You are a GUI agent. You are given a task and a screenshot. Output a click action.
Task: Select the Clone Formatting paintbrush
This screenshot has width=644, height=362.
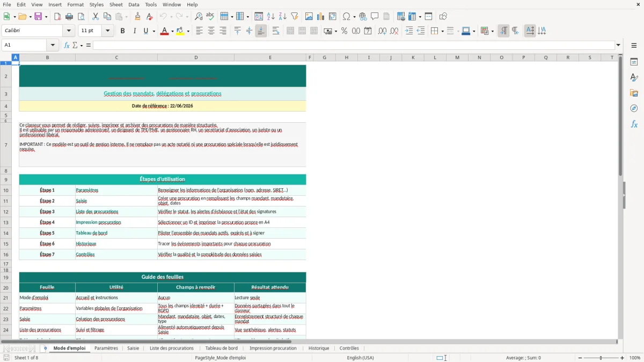click(x=138, y=17)
